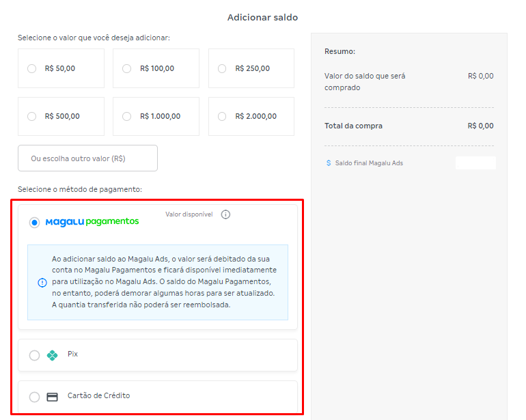
Task: Click the 'Cartão de Crédito' label
Action: 98,395
